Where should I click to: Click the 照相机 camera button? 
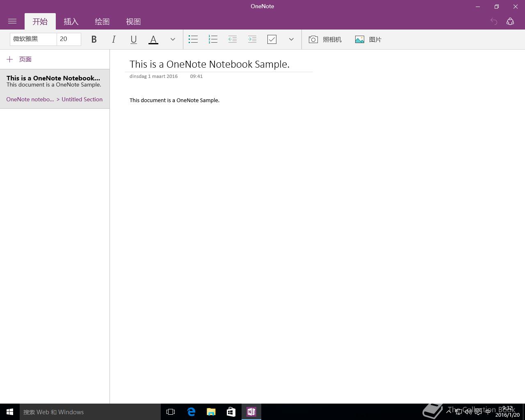tap(325, 39)
